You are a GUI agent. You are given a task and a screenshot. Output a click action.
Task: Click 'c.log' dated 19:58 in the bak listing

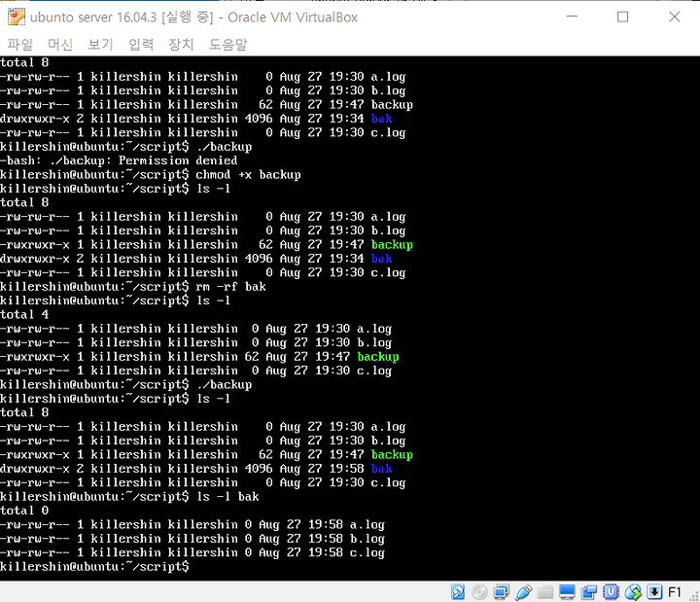click(x=367, y=552)
